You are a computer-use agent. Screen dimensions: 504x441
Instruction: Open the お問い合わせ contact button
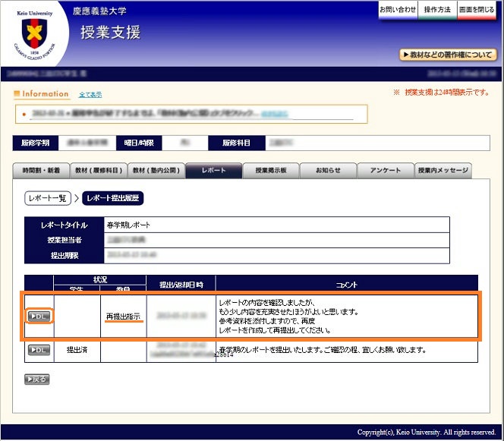tap(398, 10)
